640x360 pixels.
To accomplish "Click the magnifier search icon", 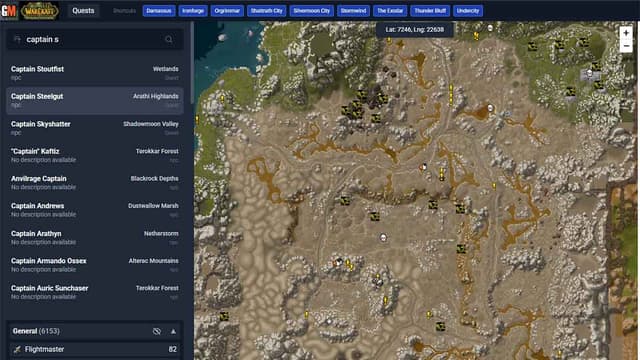I will point(169,40).
